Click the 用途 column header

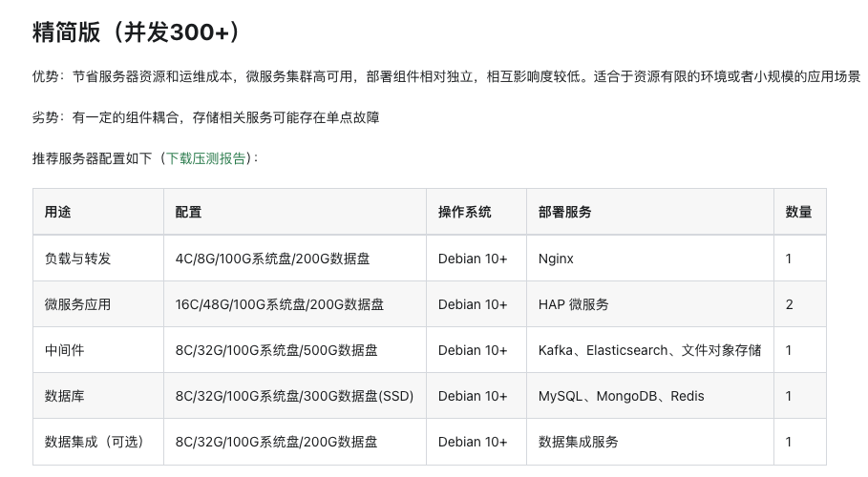coord(58,212)
